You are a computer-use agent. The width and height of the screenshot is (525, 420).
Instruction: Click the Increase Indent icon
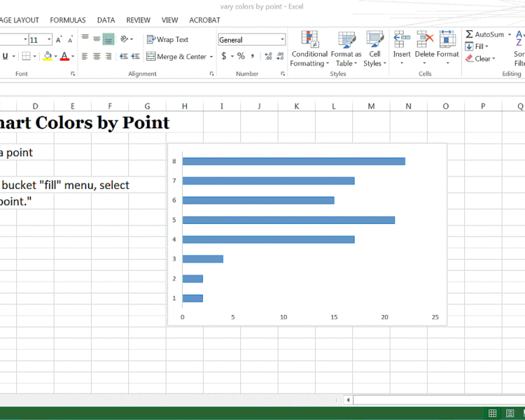click(136, 57)
